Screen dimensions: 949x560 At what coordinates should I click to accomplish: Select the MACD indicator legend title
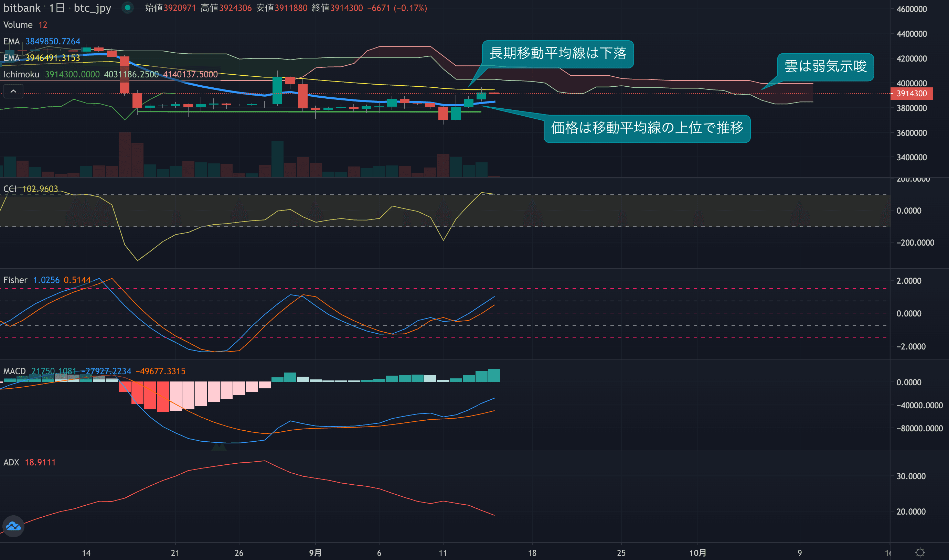14,371
